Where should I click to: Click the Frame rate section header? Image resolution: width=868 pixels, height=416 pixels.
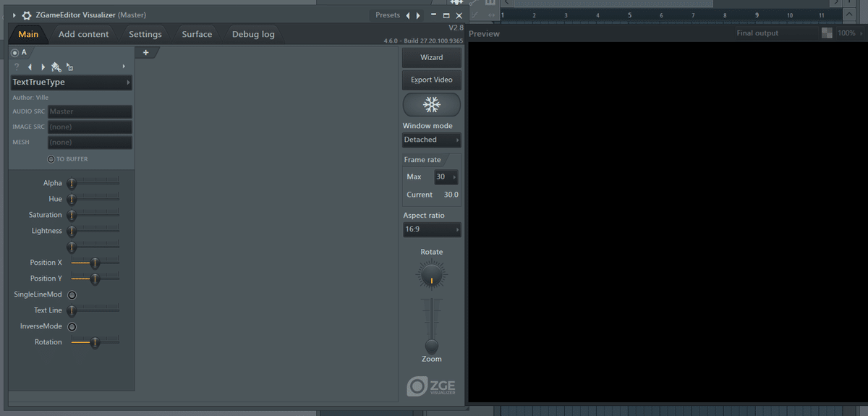(422, 160)
